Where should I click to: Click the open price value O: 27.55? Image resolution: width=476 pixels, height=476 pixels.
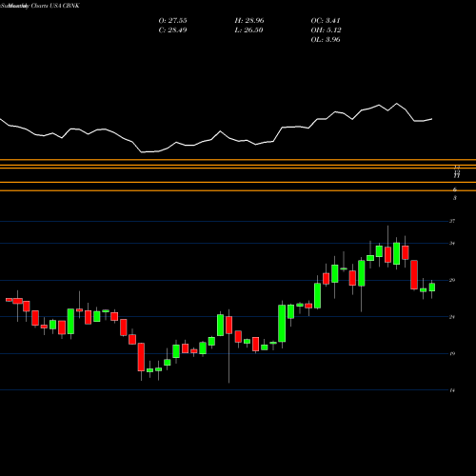[172, 21]
